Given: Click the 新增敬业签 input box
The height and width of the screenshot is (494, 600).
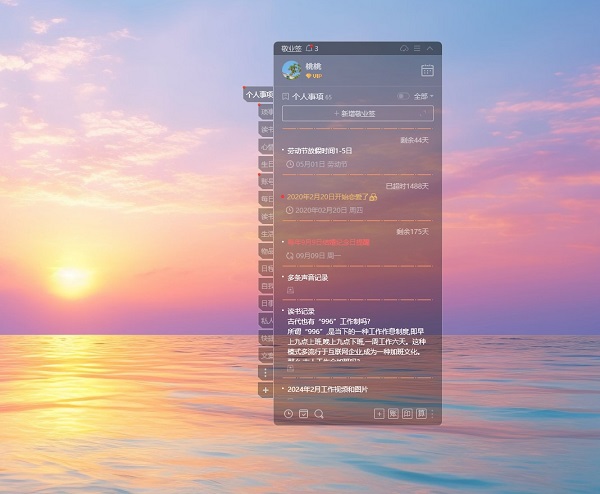Looking at the screenshot, I should [358, 114].
